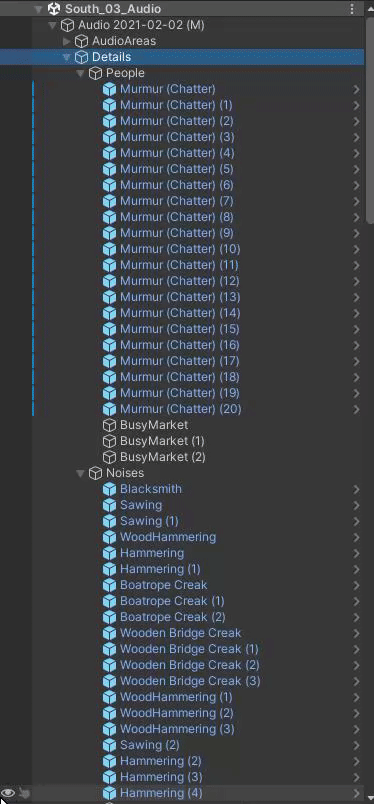Collapse the People group

80,73
